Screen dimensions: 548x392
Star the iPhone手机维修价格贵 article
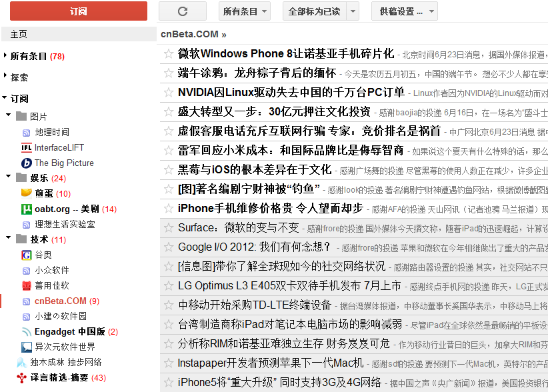169,209
